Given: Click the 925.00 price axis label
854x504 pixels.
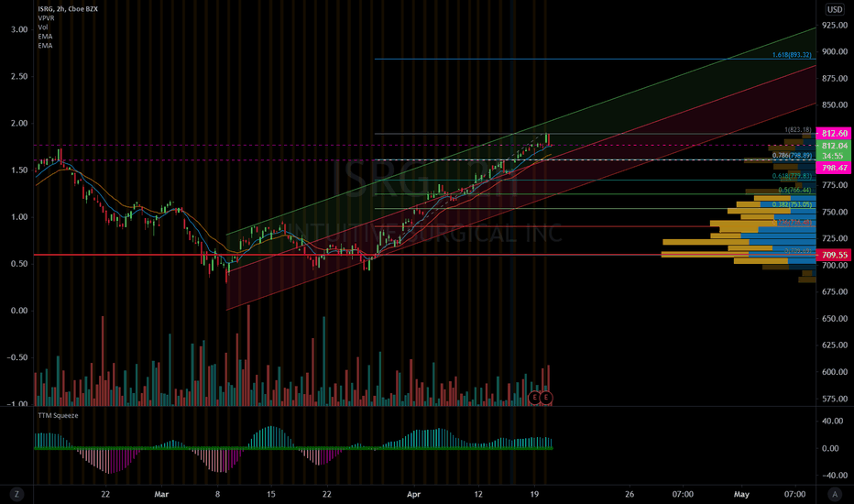Looking at the screenshot, I should (835, 25).
